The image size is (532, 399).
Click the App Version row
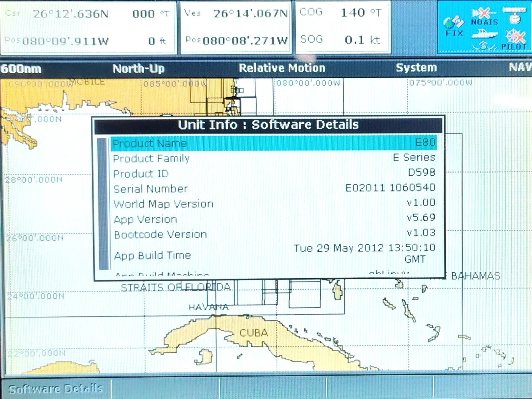coord(274,218)
